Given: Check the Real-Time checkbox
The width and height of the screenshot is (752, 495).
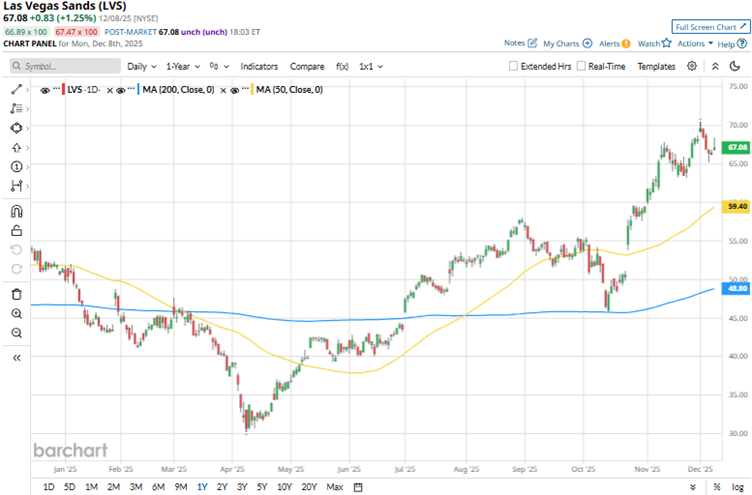Looking at the screenshot, I should [x=581, y=66].
